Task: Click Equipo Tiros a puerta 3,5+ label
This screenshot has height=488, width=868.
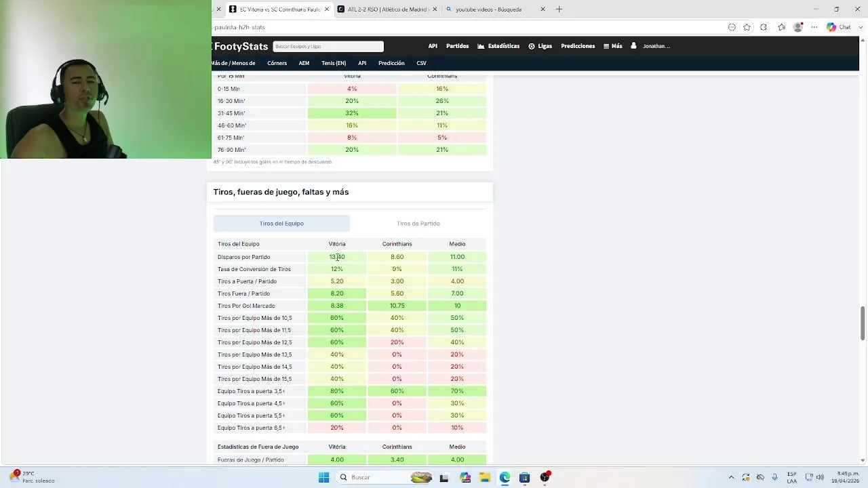Action: [251, 391]
